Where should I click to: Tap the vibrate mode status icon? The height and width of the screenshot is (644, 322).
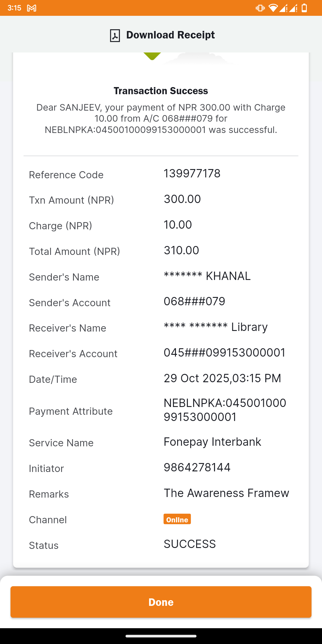tap(260, 8)
